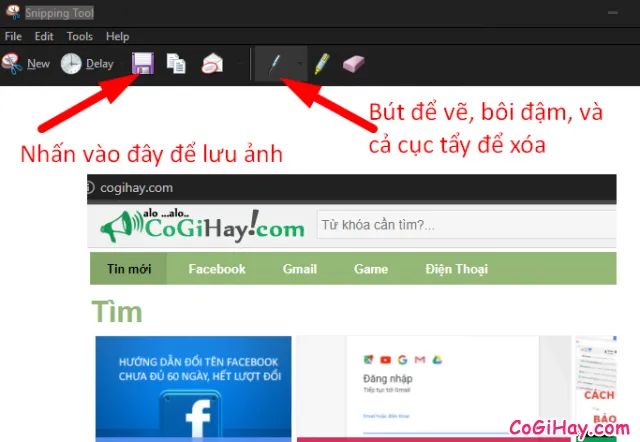The width and height of the screenshot is (640, 442).
Task: Click the Snipping Tool title bar icon
Action: [13, 12]
